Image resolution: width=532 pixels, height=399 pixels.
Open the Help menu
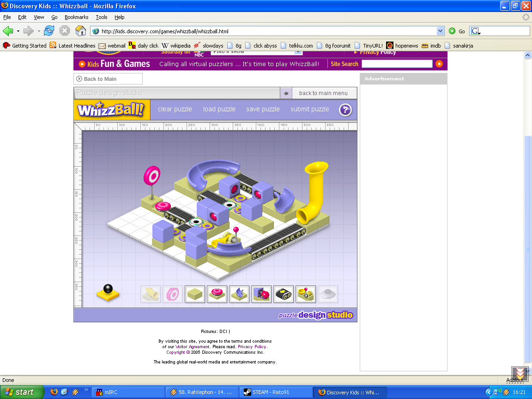120,17
